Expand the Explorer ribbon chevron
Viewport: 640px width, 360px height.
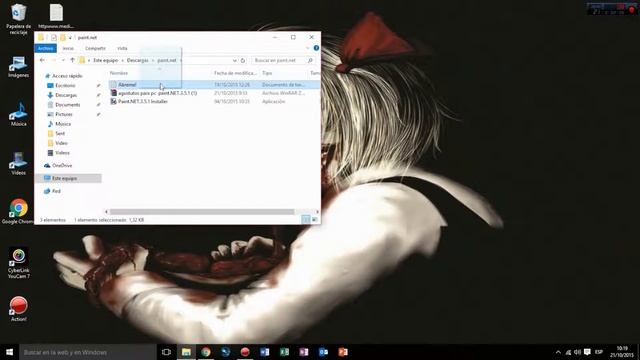tap(308, 48)
